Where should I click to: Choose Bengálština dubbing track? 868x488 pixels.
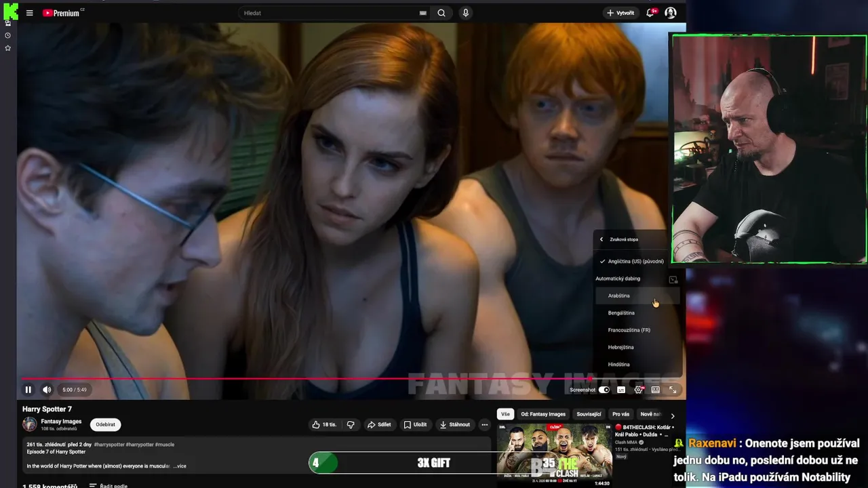pyautogui.click(x=637, y=313)
